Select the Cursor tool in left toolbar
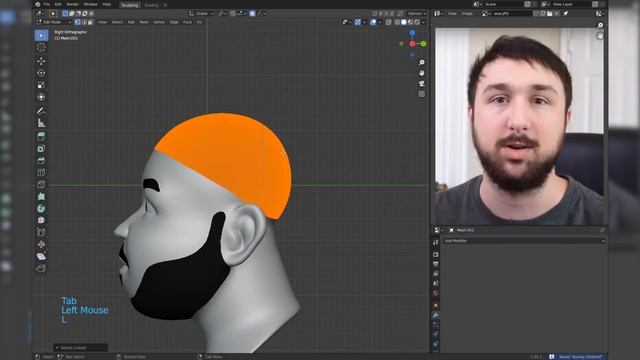 [x=41, y=47]
